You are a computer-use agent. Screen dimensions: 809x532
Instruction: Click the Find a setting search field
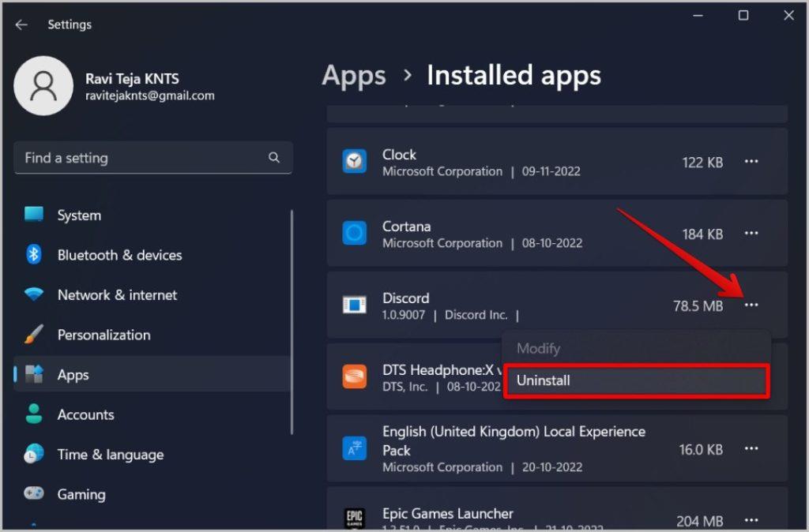click(153, 157)
